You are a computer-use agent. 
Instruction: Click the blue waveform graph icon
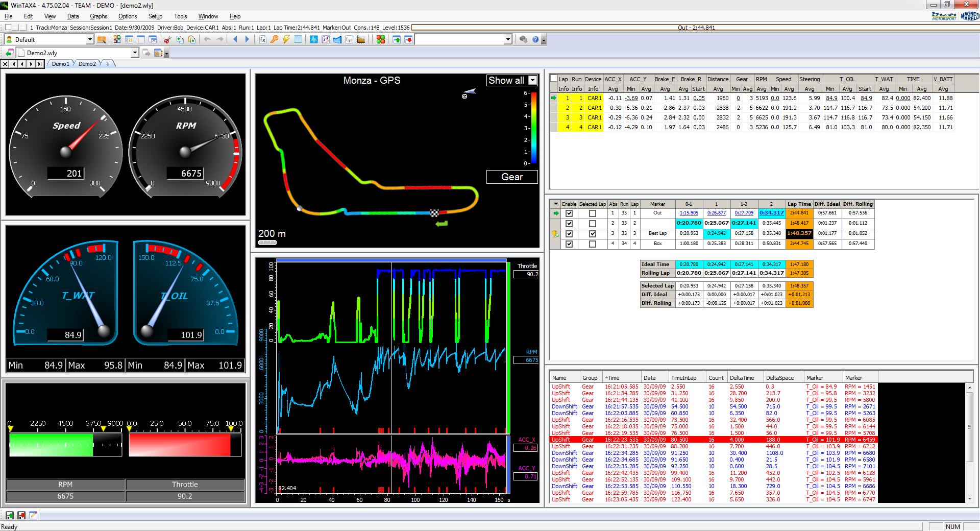[x=313, y=39]
